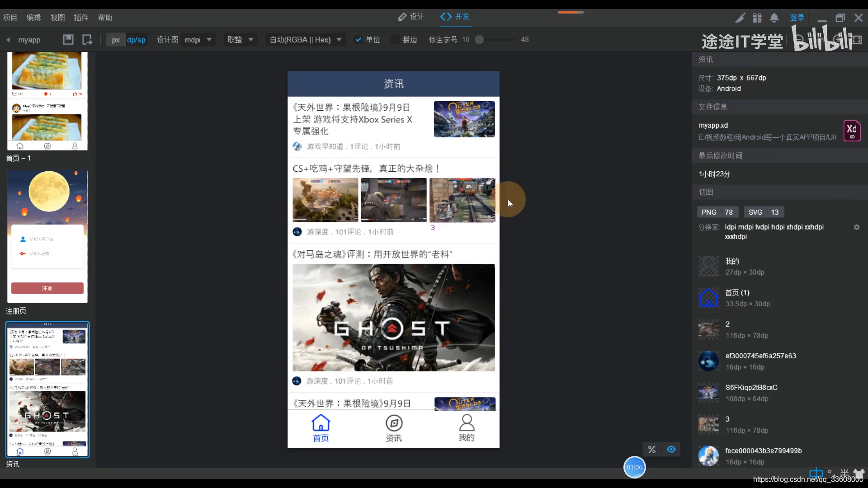The width and height of the screenshot is (868, 488).
Task: Click the 资讯 header bar in mockup
Action: tap(394, 84)
